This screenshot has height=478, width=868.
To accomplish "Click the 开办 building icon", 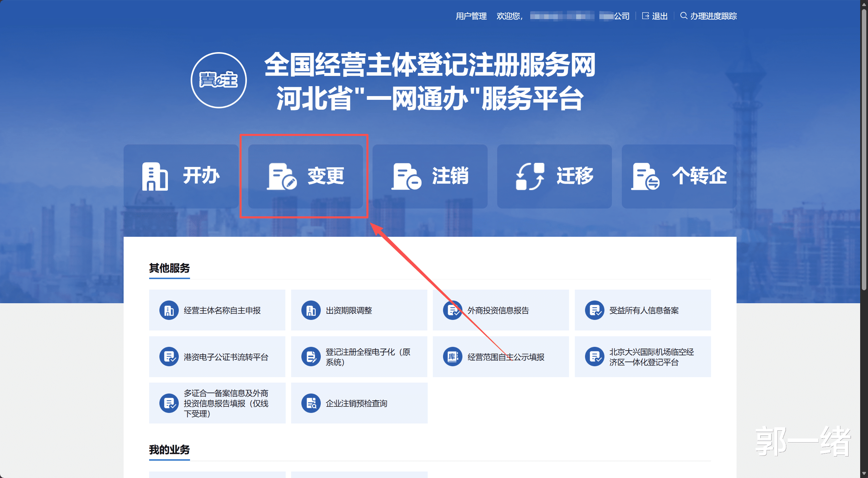I will click(155, 176).
